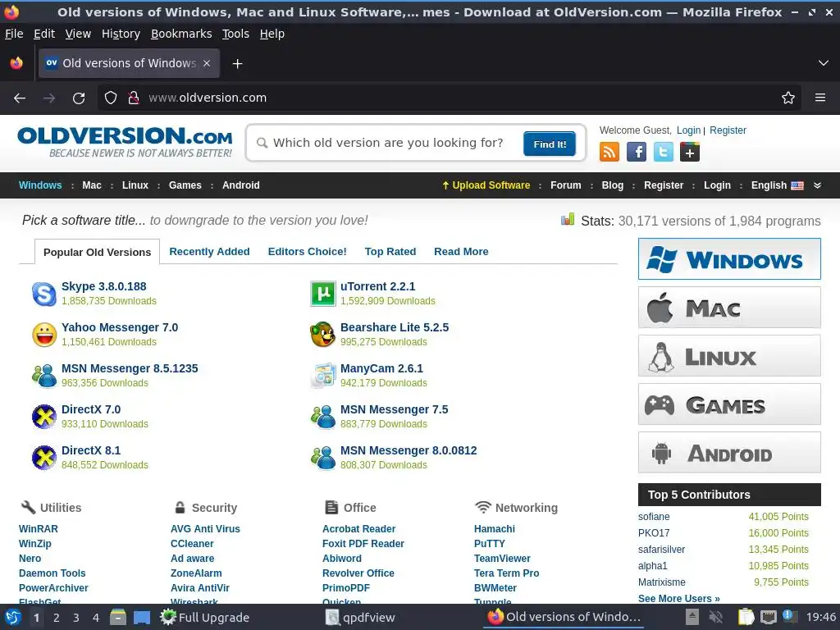This screenshot has width=840, height=630.
Task: Open the Blog nav link
Action: pyautogui.click(x=612, y=185)
